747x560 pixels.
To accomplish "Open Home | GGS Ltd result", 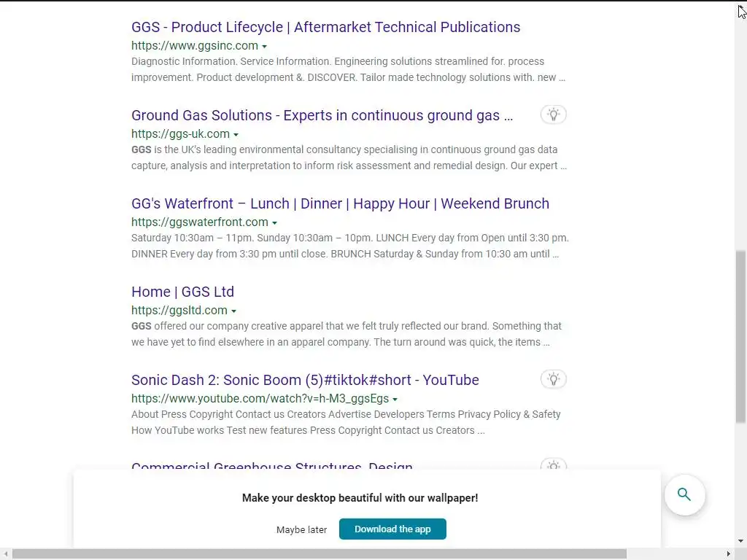I will [182, 292].
